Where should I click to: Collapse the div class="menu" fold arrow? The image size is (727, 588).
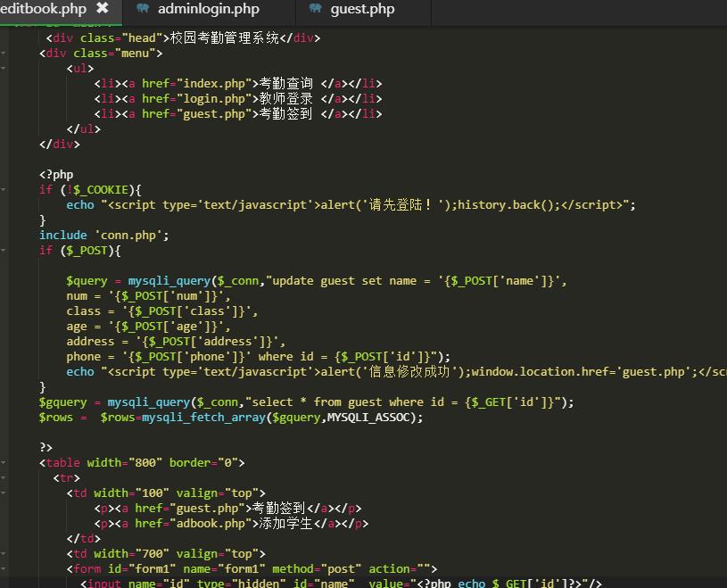point(4,54)
